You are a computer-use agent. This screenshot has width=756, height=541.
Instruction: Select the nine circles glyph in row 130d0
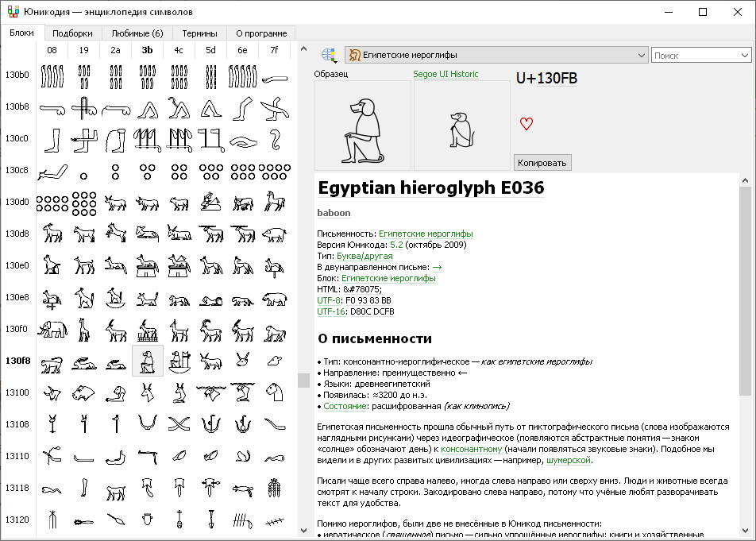point(84,203)
